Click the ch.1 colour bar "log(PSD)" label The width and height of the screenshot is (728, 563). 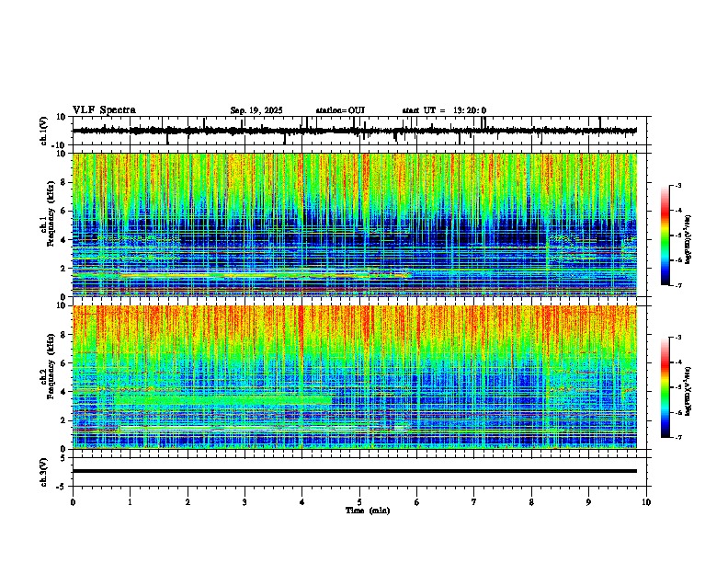pos(688,240)
